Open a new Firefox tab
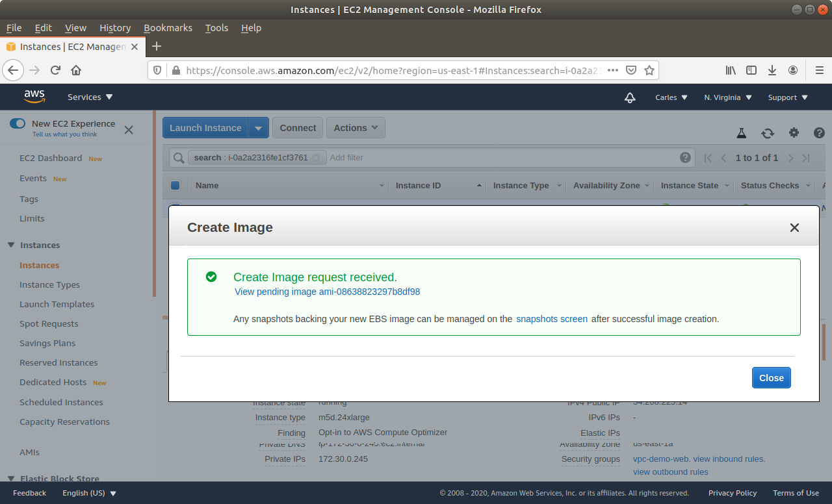This screenshot has width=832, height=504. point(156,46)
